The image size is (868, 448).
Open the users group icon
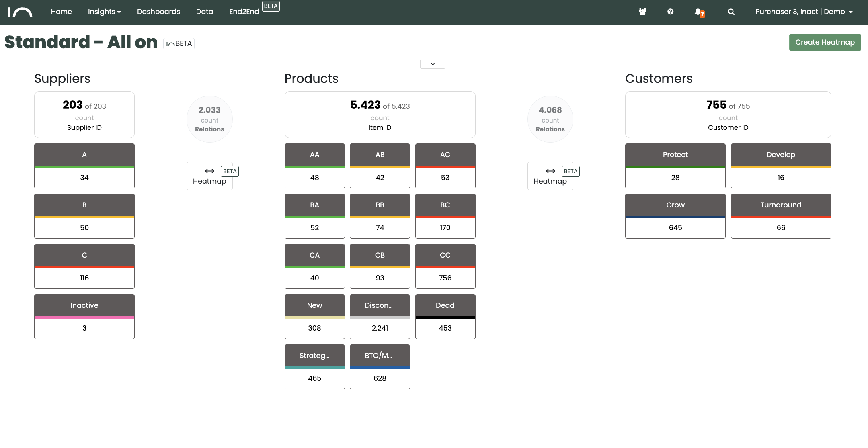[x=642, y=12]
